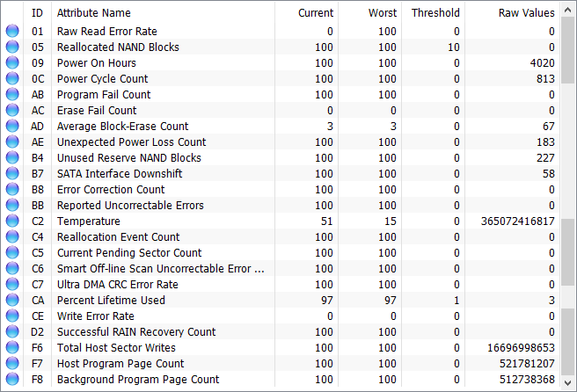Select the Error Correction Count attribute name
The width and height of the screenshot is (577, 392).
(x=111, y=189)
